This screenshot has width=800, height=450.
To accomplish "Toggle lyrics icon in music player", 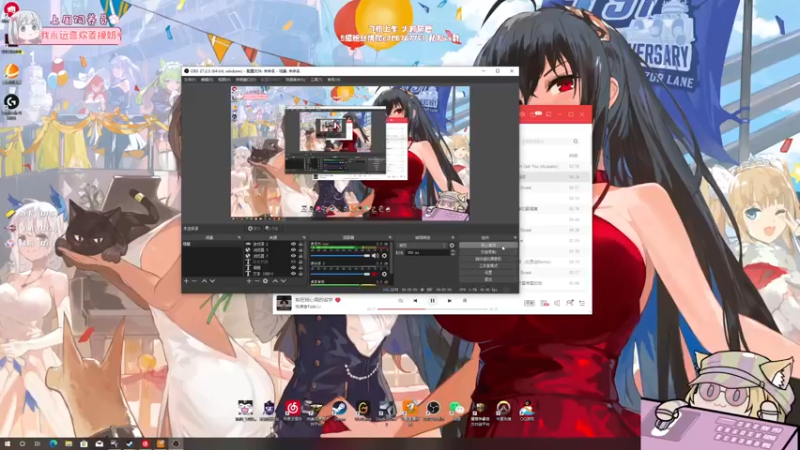I will [464, 301].
